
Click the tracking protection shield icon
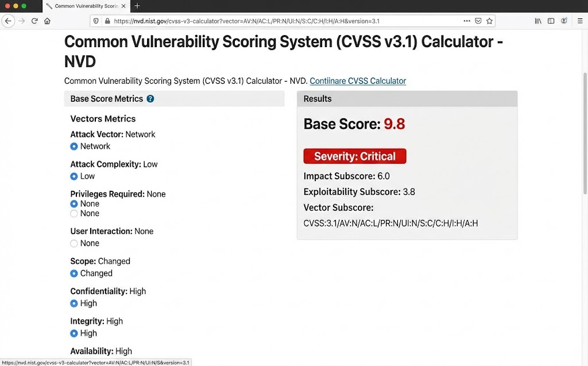tap(95, 21)
